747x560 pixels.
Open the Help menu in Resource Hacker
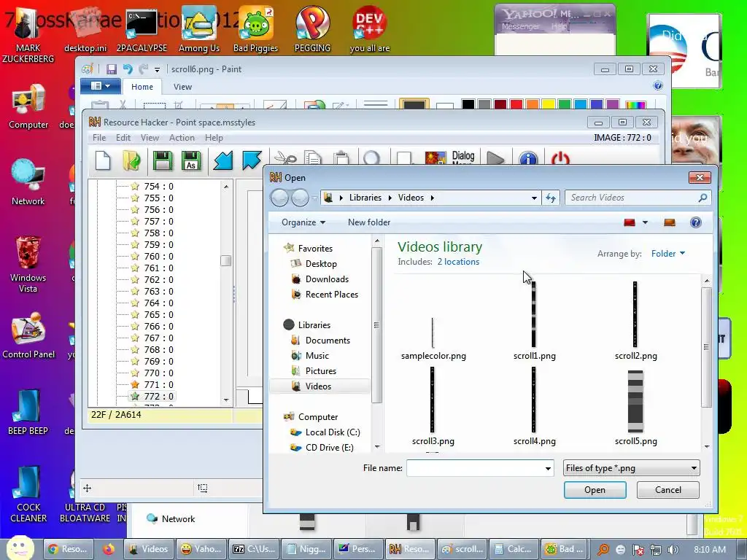point(214,138)
